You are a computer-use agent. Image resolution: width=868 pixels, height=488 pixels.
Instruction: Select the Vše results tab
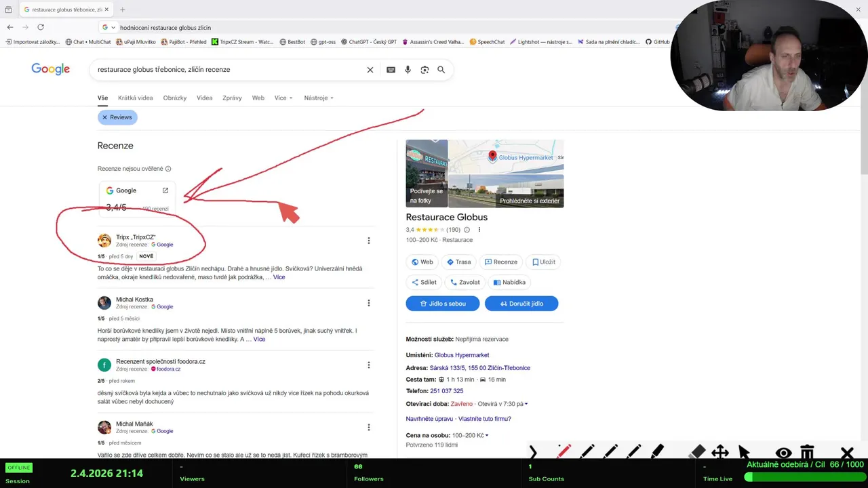pos(102,98)
